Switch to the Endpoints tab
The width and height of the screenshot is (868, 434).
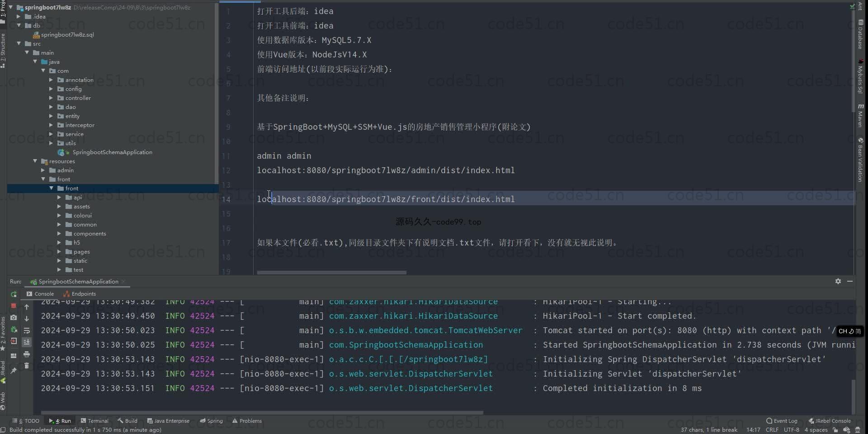pos(80,294)
